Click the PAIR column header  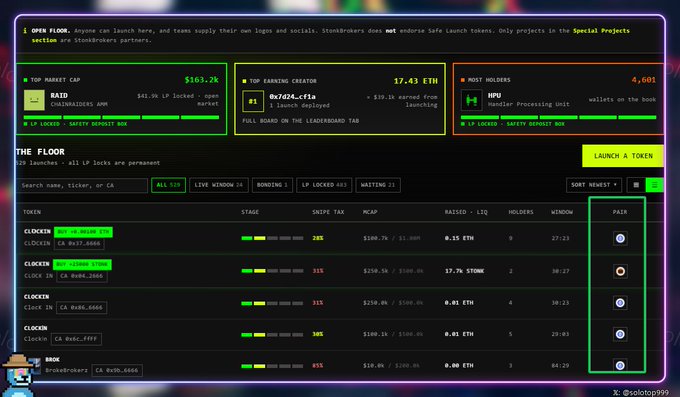(620, 212)
